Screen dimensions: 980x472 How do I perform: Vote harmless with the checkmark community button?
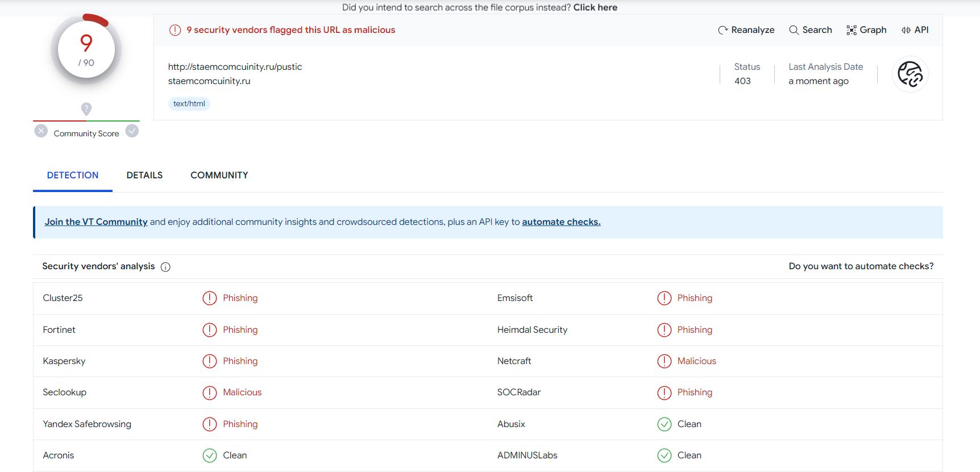pos(132,131)
